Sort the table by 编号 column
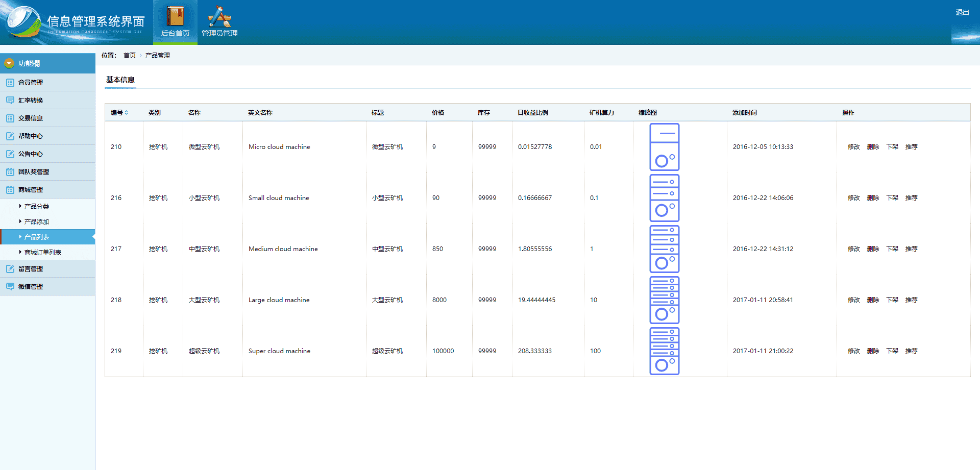 (119, 113)
